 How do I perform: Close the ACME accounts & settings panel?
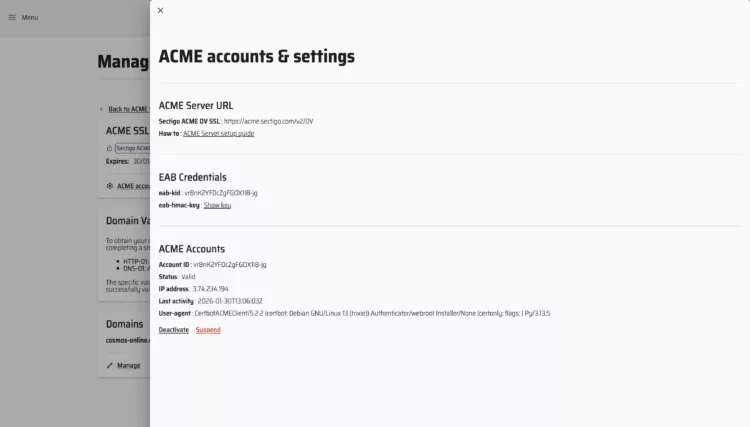tap(160, 11)
